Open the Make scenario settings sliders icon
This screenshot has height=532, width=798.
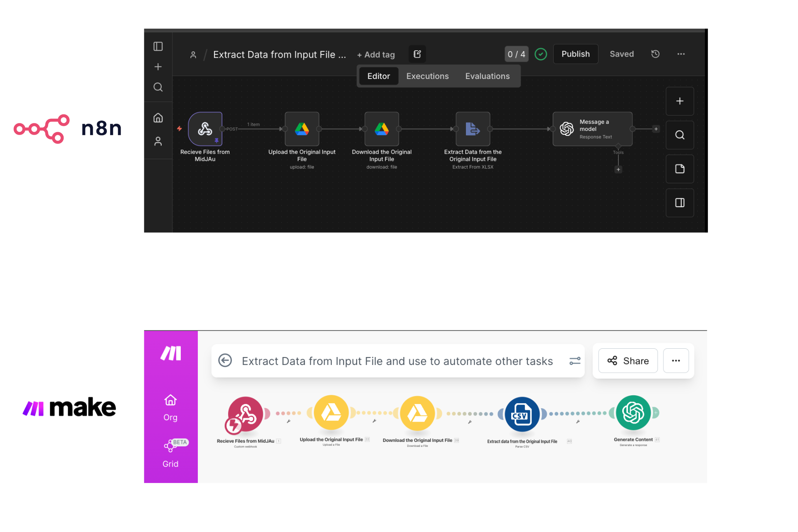point(575,361)
